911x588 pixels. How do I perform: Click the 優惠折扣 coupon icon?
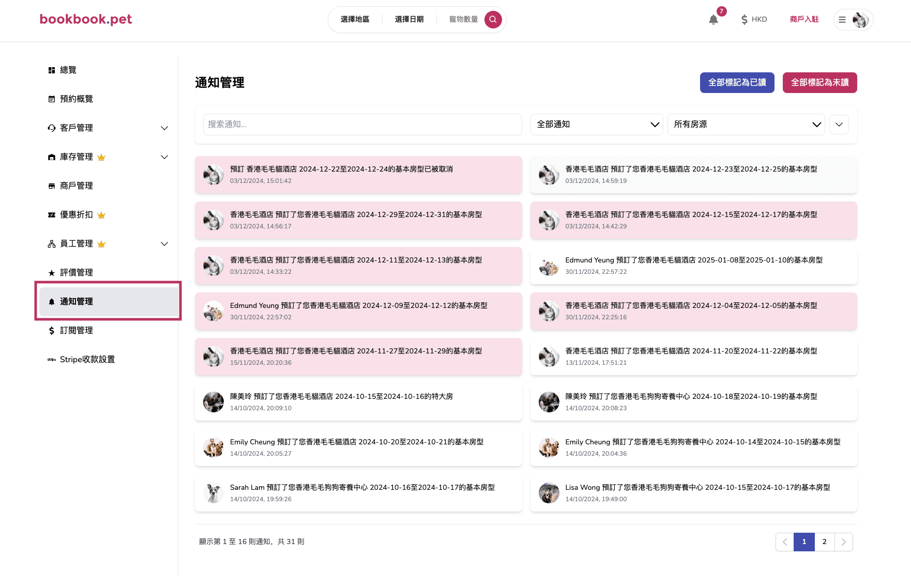52,215
